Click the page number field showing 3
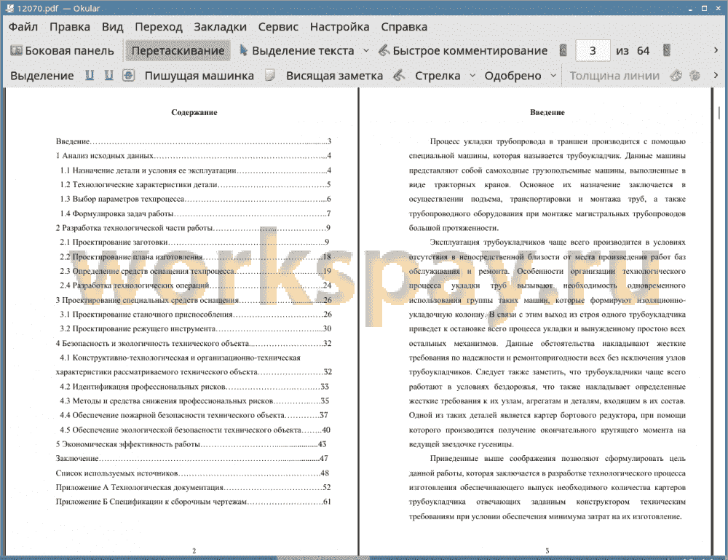This screenshot has width=728, height=560. 593,51
